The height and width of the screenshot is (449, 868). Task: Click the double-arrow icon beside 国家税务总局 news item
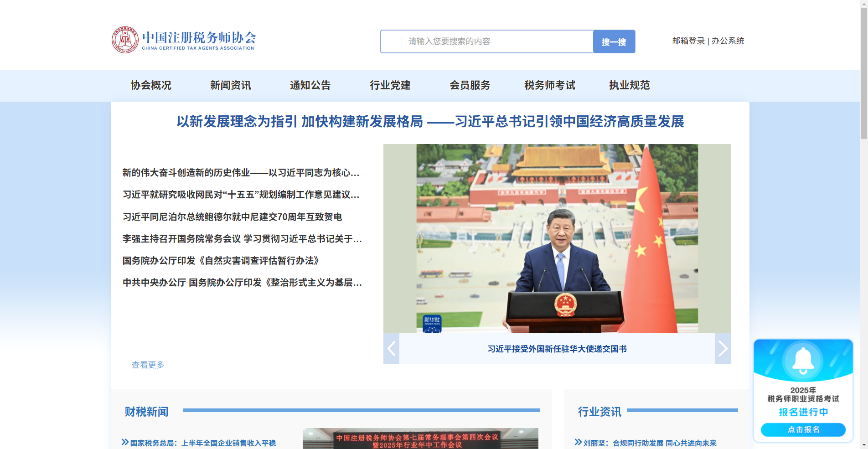pyautogui.click(x=124, y=441)
